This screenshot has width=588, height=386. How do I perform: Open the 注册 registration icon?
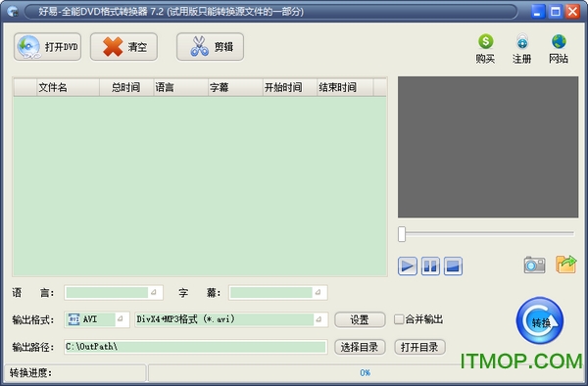pyautogui.click(x=522, y=49)
